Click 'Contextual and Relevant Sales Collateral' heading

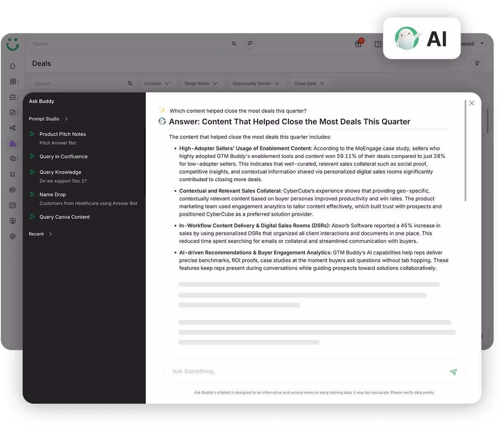click(230, 191)
